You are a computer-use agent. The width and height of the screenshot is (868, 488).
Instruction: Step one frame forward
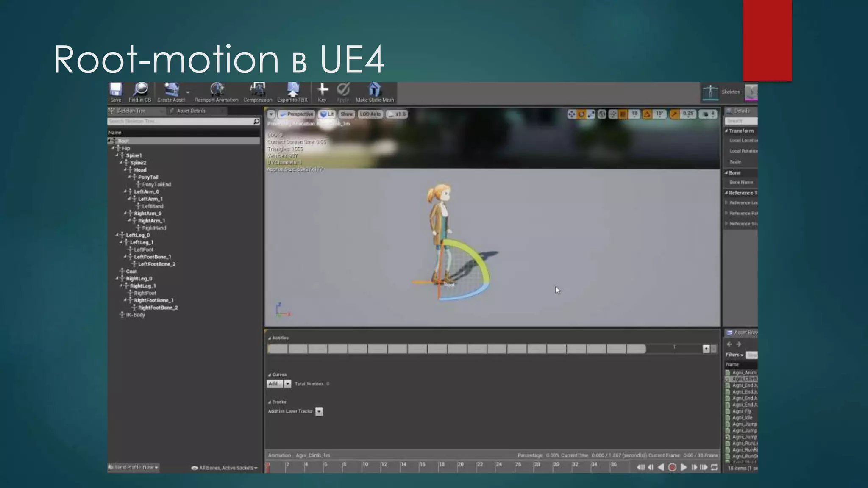(x=694, y=467)
